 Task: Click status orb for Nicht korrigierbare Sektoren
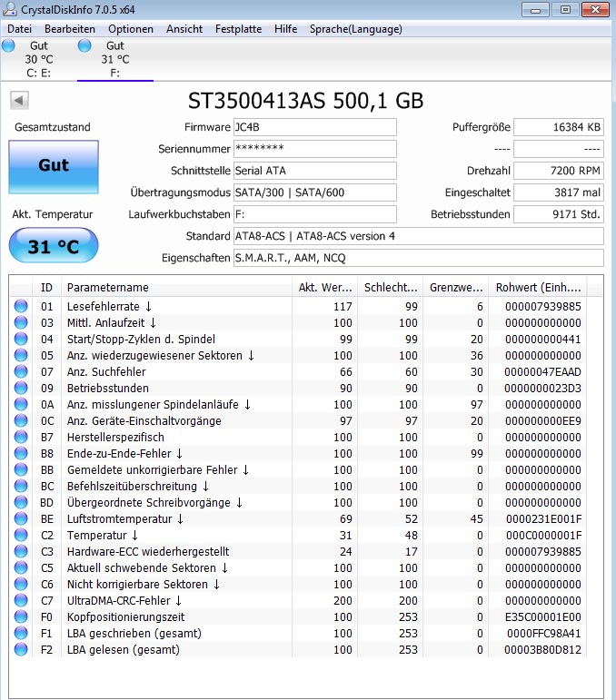click(x=21, y=585)
